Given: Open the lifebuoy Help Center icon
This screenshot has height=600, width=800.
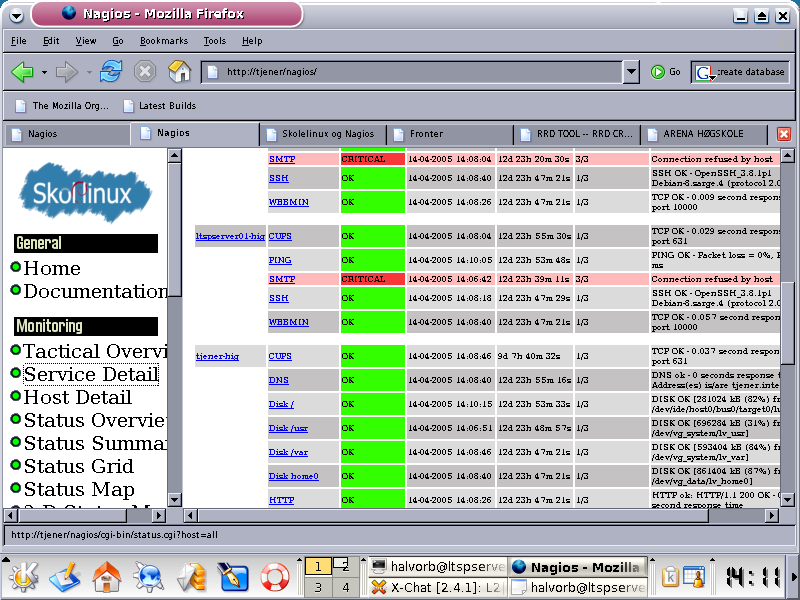Looking at the screenshot, I should (x=275, y=578).
